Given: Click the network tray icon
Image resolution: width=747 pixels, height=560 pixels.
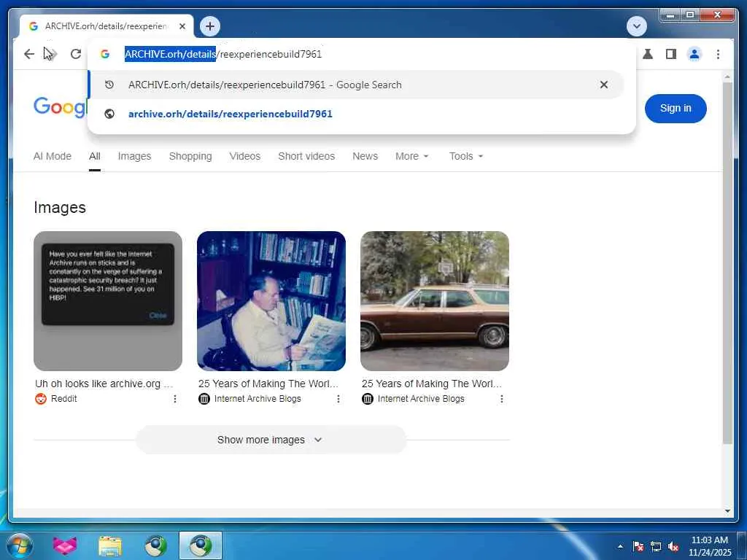Looking at the screenshot, I should (x=656, y=546).
